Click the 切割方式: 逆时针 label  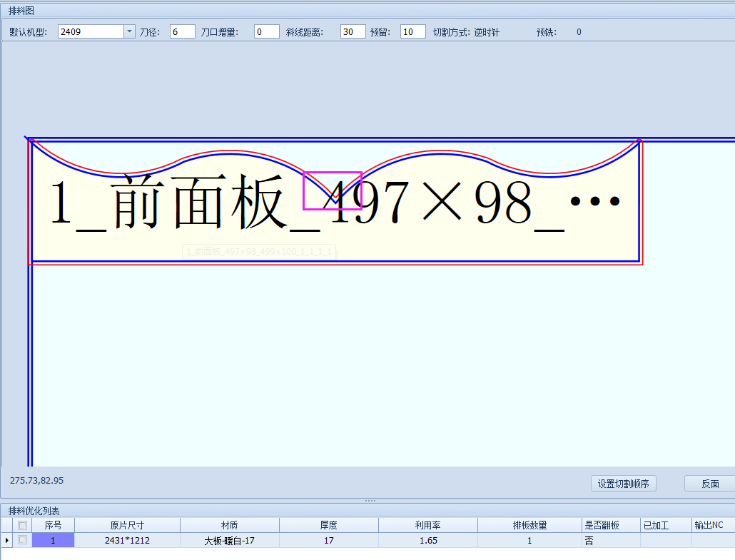(x=466, y=32)
